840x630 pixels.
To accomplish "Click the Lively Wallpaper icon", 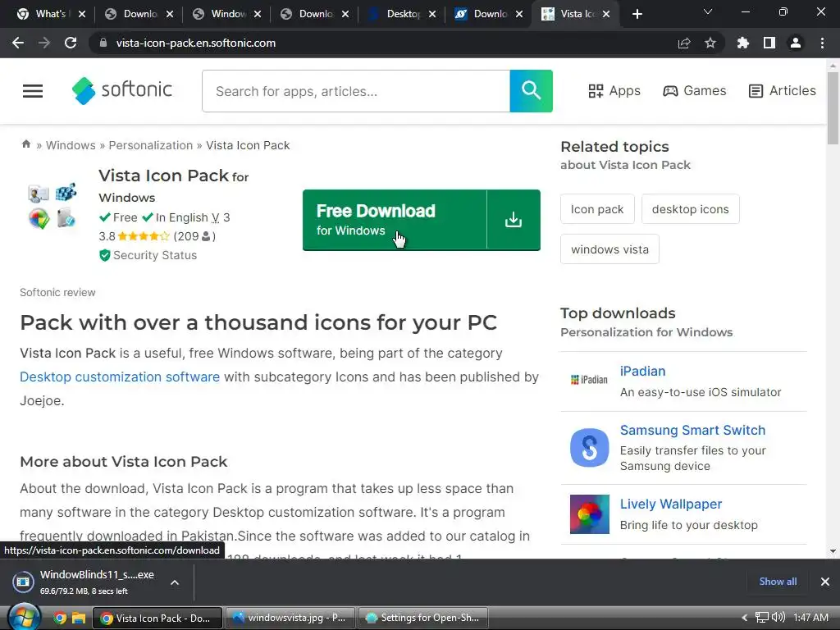I will tap(589, 514).
